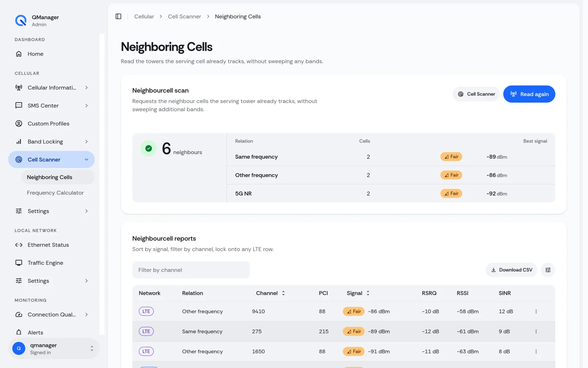Sort table by Signal column
Screen dimensions: 588x368
(x=358, y=293)
